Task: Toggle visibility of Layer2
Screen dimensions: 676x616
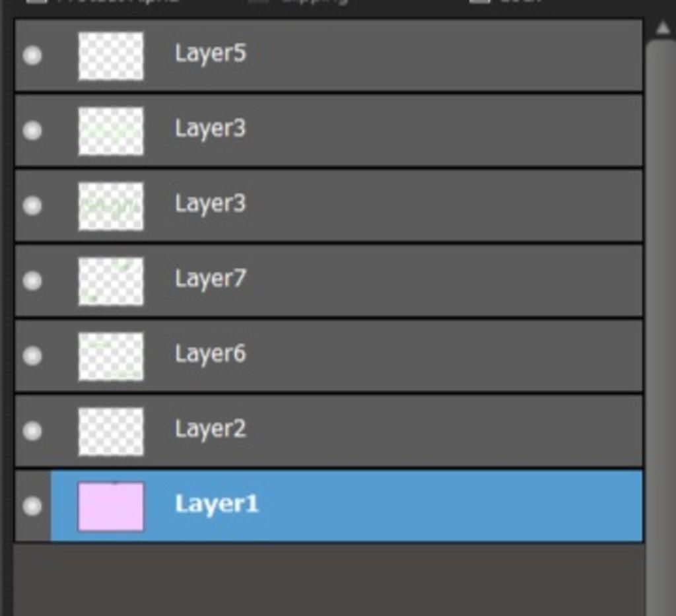Action: tap(32, 430)
